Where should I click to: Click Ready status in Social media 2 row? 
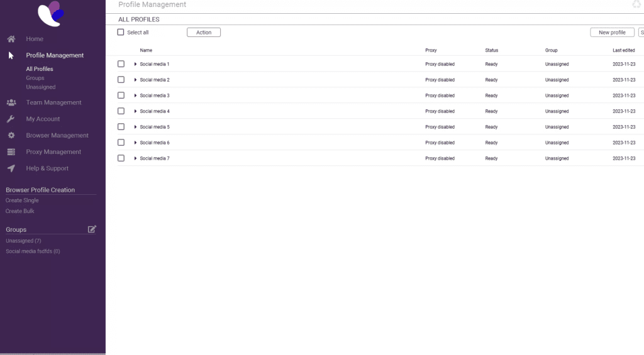click(x=491, y=80)
